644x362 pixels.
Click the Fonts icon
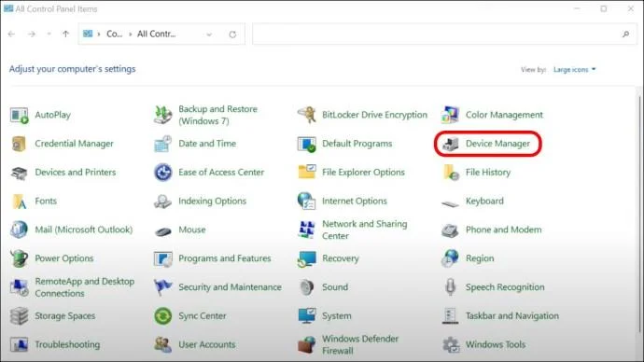click(x=19, y=202)
